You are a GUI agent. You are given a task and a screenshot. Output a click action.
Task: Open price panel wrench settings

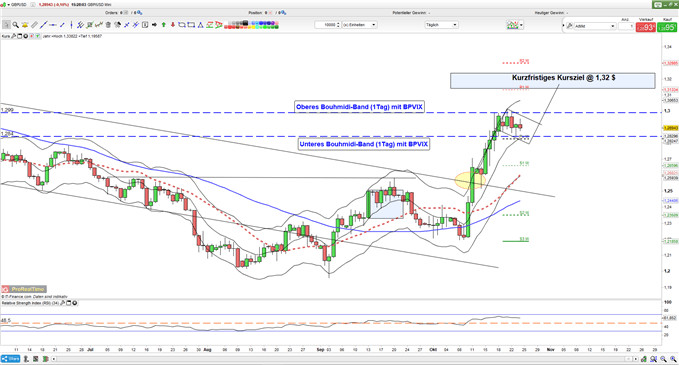point(13,36)
